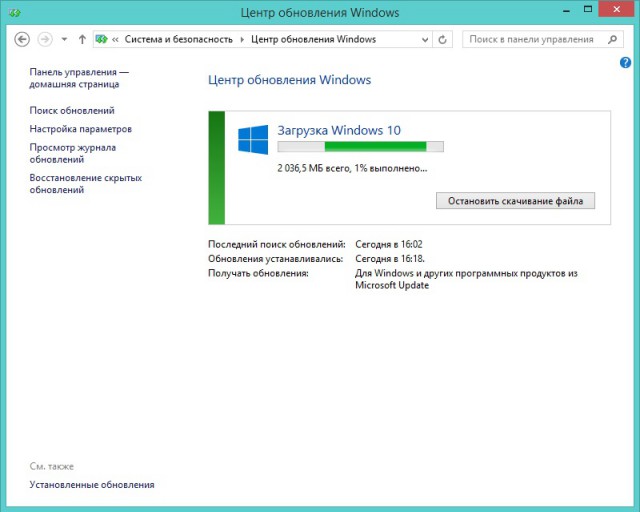Maximize the Windows Update window
The height and width of the screenshot is (512, 640).
point(588,9)
